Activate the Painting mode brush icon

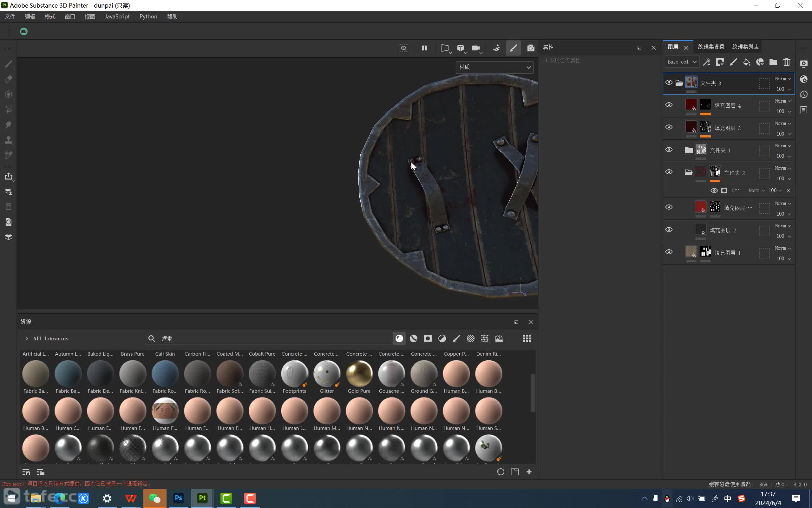tap(514, 48)
